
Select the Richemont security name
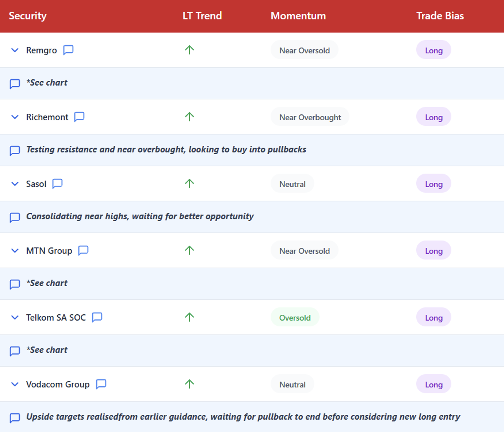(47, 117)
